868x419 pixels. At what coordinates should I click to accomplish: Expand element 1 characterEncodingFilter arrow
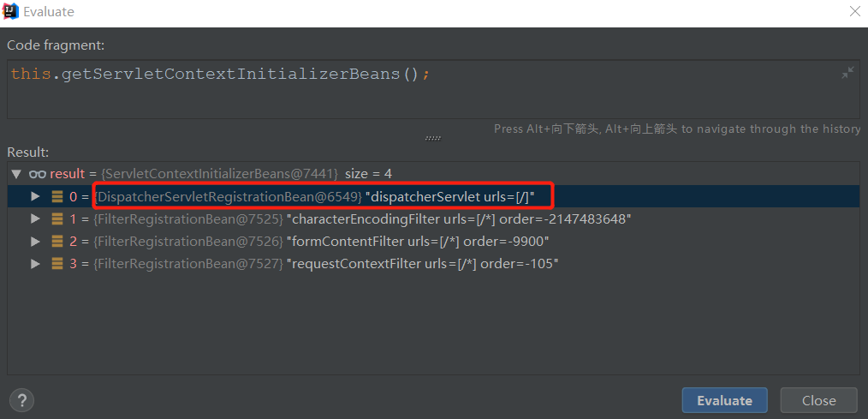pyautogui.click(x=35, y=218)
